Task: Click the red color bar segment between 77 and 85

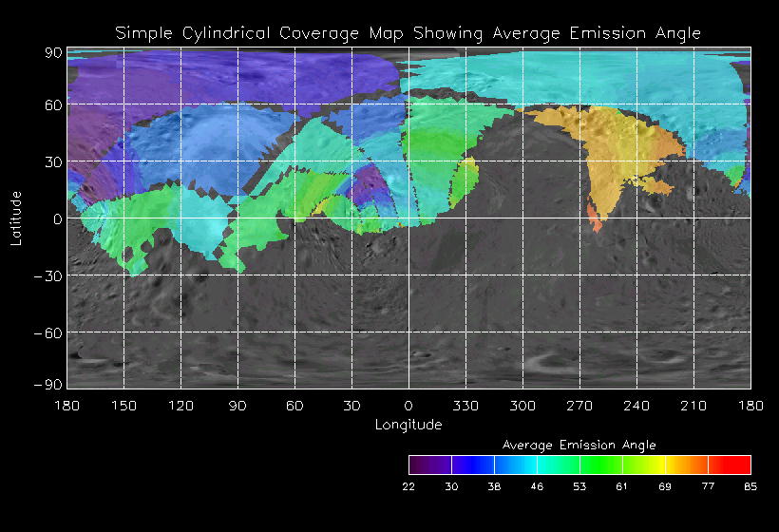Action: pyautogui.click(x=730, y=465)
